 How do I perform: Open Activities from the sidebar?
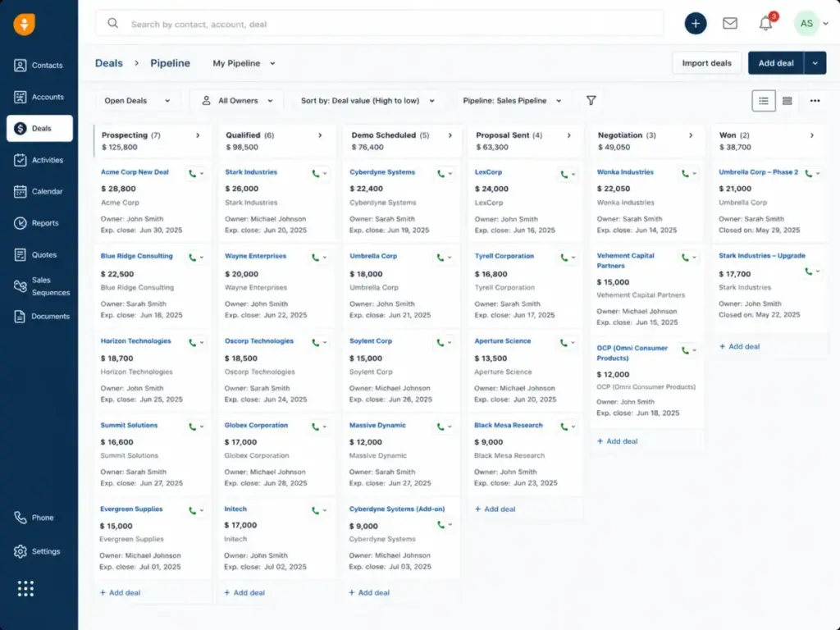(x=39, y=160)
